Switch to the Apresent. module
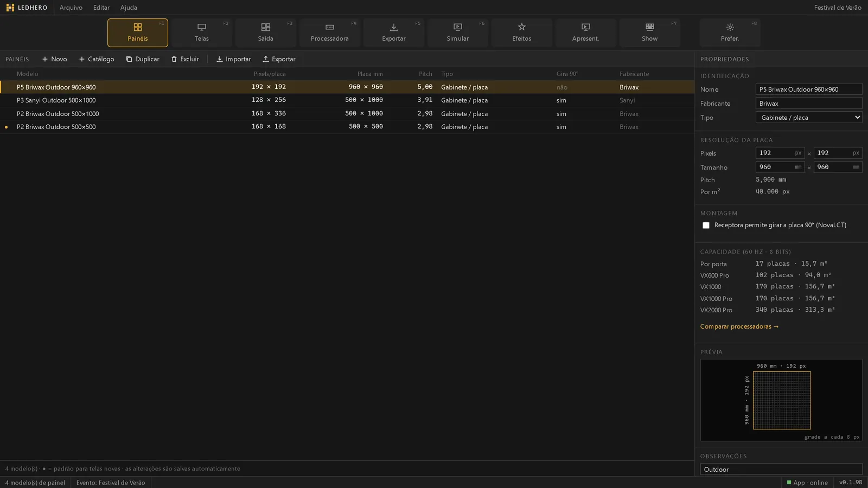Viewport: 868px width, 488px height. [x=586, y=33]
